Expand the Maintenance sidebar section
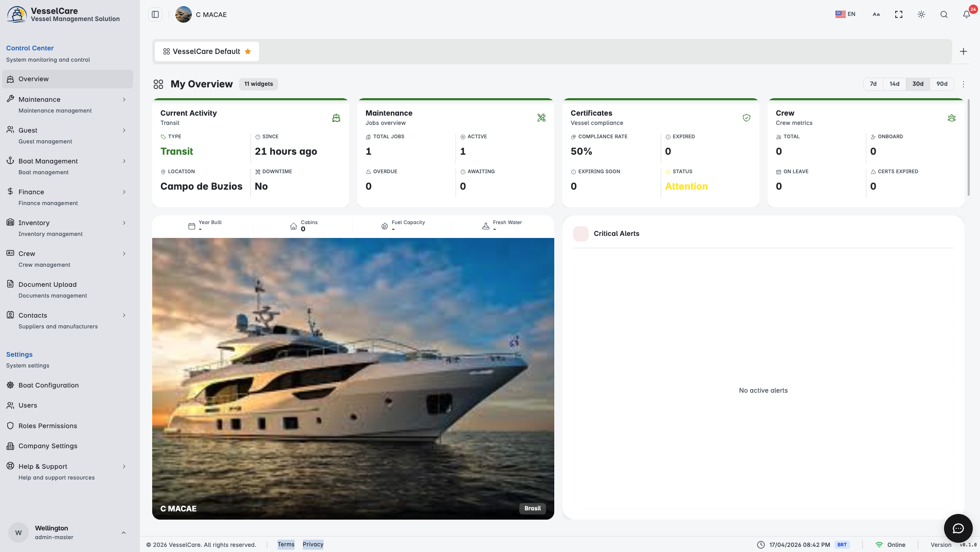 [67, 104]
